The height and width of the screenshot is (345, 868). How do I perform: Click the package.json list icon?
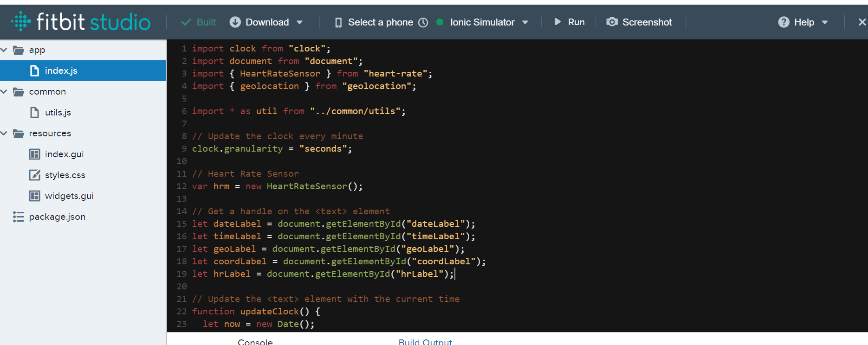click(19, 217)
